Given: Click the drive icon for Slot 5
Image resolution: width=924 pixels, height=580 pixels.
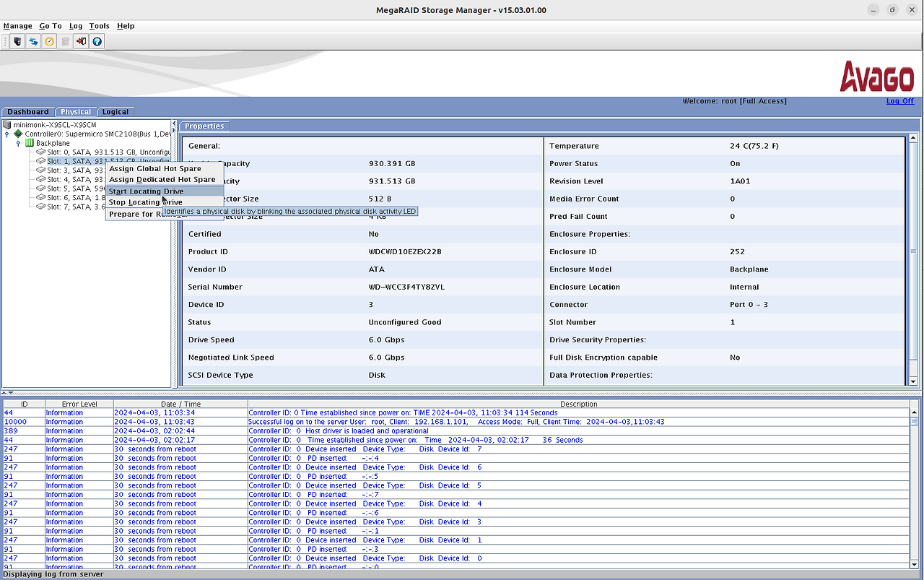Looking at the screenshot, I should (x=41, y=188).
